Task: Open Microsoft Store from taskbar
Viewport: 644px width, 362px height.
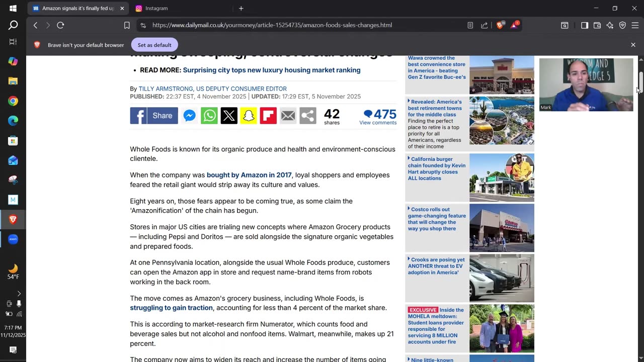Action: (x=13, y=141)
